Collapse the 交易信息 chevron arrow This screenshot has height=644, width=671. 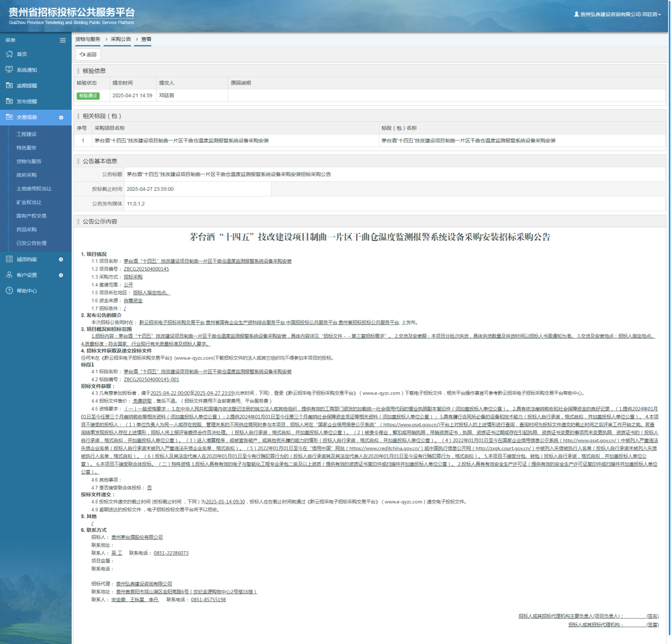(61, 117)
